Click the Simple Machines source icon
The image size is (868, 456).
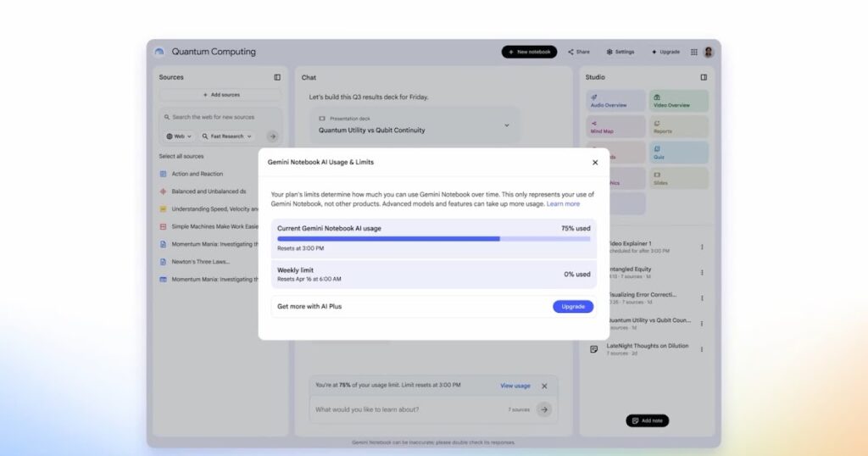[x=163, y=226]
